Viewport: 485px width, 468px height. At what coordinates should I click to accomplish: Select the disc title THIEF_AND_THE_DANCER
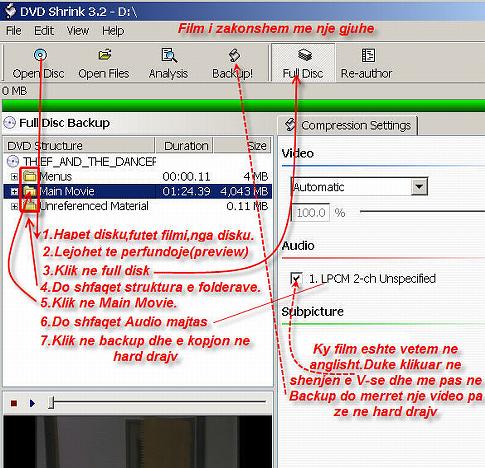coord(89,162)
